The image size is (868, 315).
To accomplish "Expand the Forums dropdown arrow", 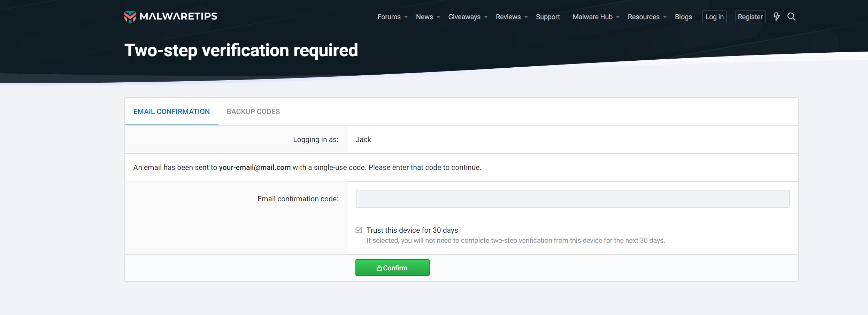I will click(406, 17).
